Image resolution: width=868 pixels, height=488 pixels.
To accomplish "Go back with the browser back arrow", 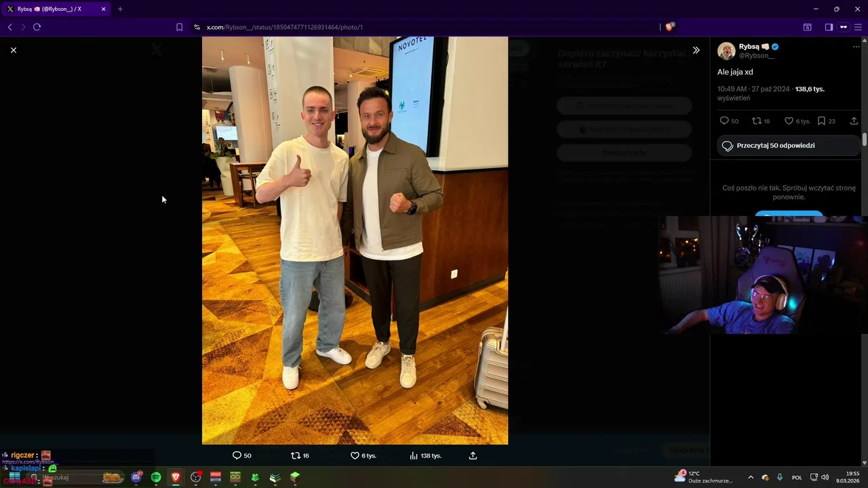I will tap(9, 27).
